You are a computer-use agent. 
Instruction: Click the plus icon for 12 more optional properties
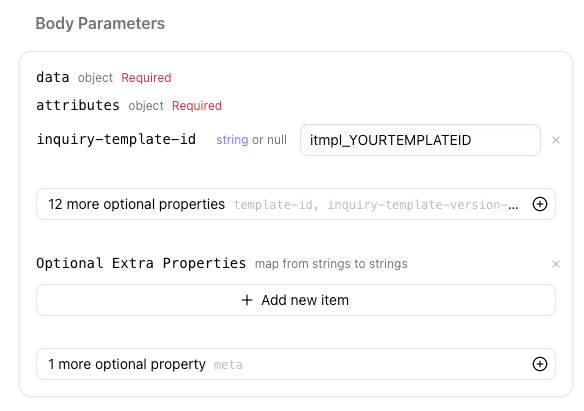click(540, 204)
